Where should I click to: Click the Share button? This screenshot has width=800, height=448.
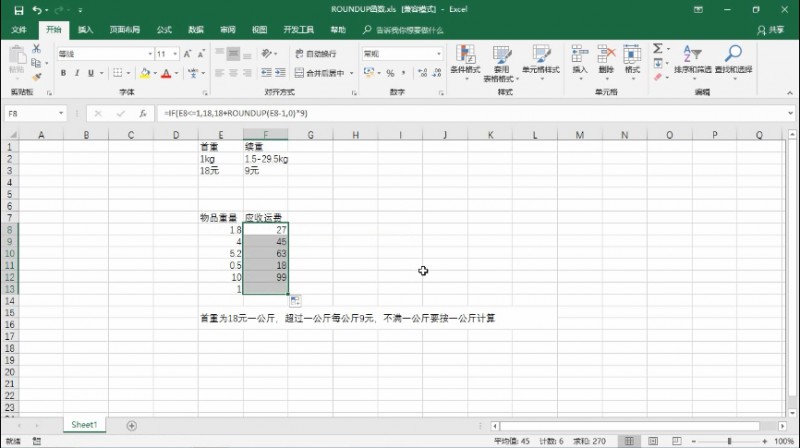coord(770,30)
